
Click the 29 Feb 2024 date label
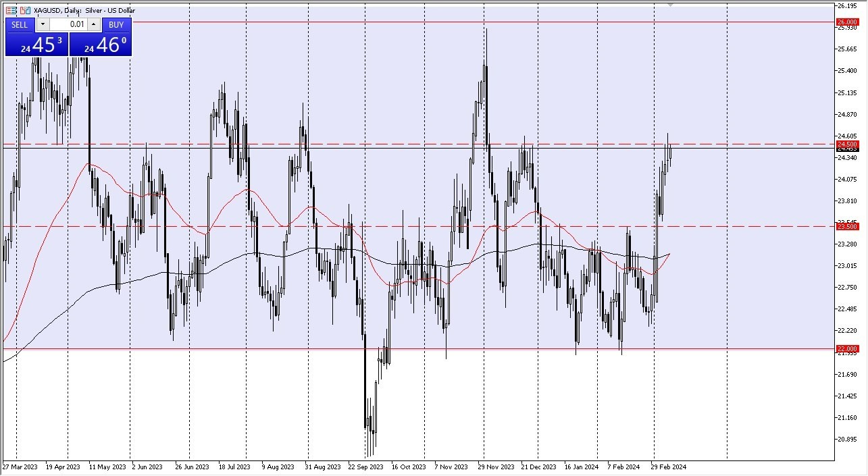(669, 467)
